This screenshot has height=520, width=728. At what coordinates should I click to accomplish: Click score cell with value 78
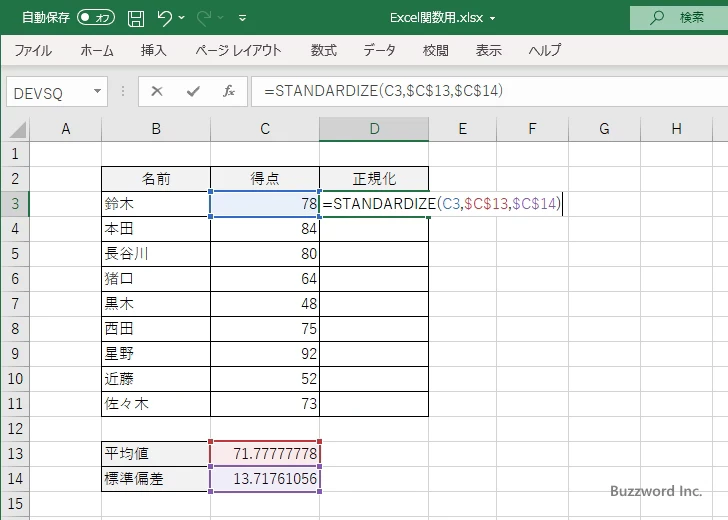(265, 204)
